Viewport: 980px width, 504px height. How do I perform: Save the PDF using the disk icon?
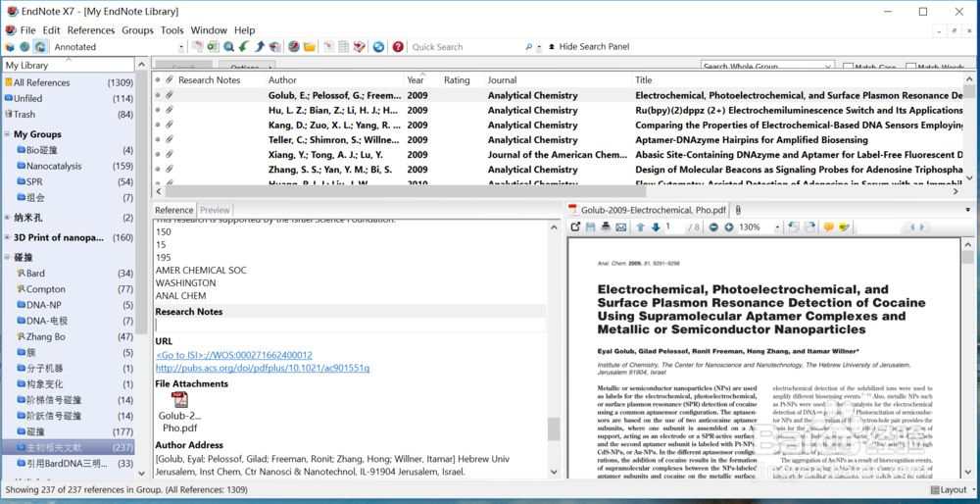(590, 227)
